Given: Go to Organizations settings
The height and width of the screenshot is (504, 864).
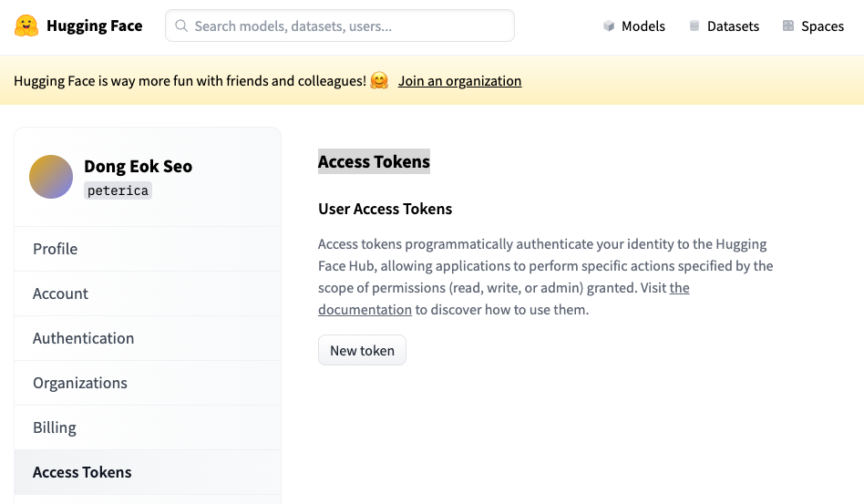Looking at the screenshot, I should (x=148, y=383).
